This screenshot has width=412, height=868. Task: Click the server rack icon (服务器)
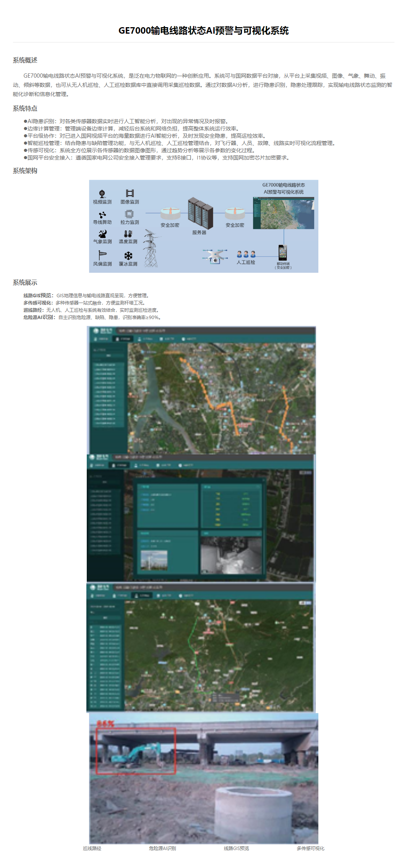(200, 213)
